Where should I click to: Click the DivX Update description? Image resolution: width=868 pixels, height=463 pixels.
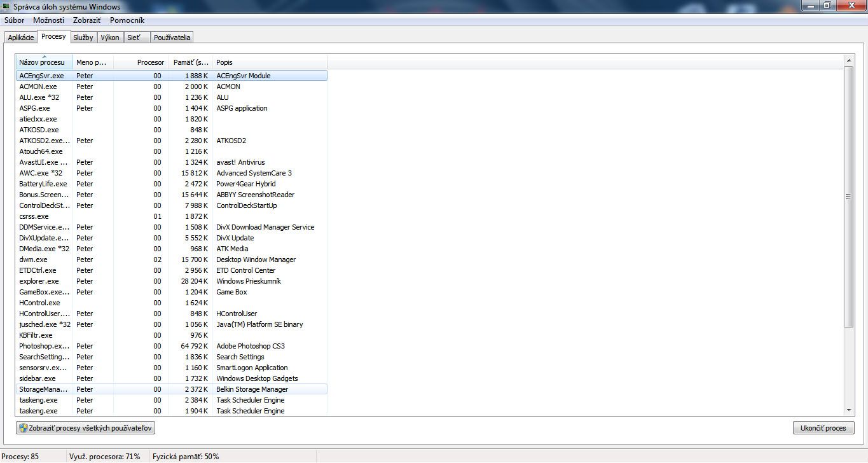235,238
